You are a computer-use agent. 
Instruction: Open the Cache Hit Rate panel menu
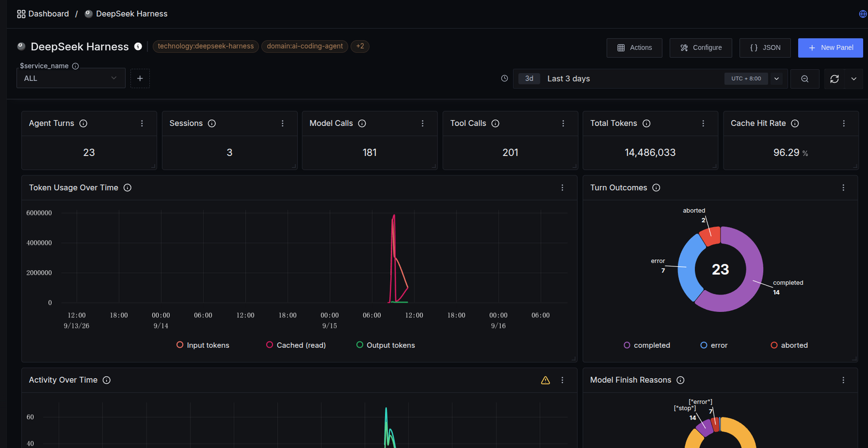tap(844, 124)
